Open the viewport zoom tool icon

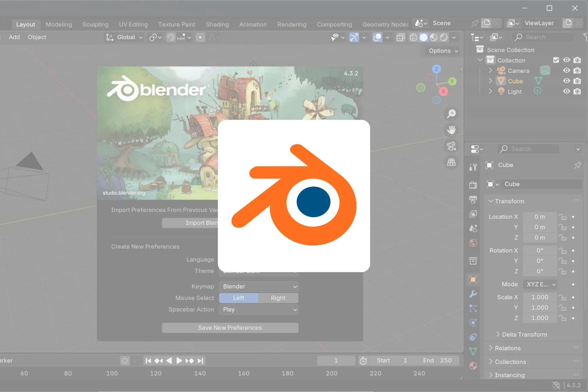pyautogui.click(x=451, y=114)
